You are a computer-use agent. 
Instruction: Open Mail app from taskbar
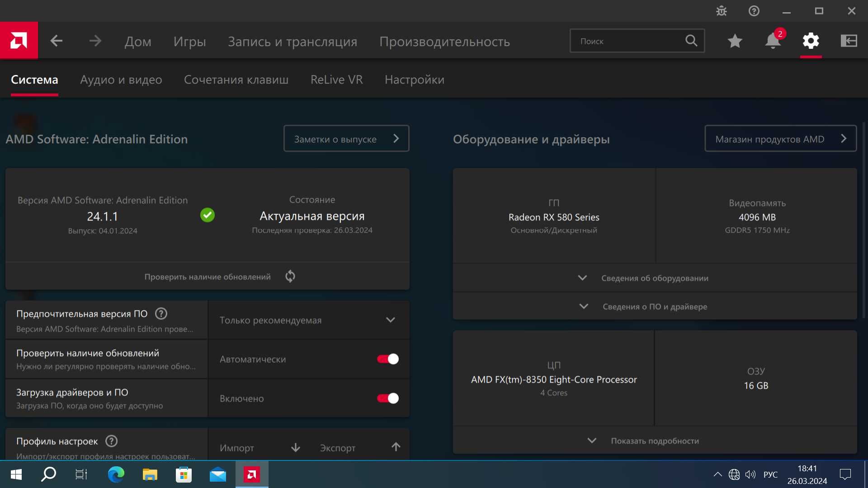[218, 474]
